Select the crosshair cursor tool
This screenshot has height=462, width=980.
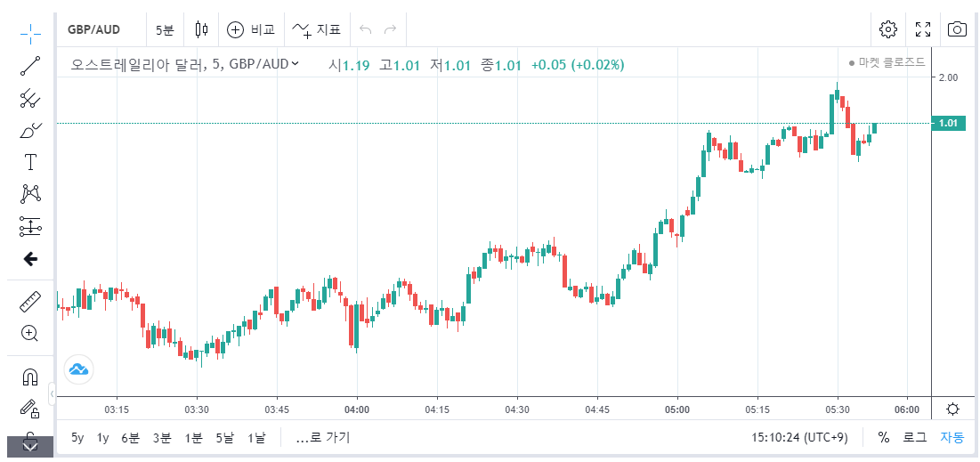pyautogui.click(x=30, y=34)
